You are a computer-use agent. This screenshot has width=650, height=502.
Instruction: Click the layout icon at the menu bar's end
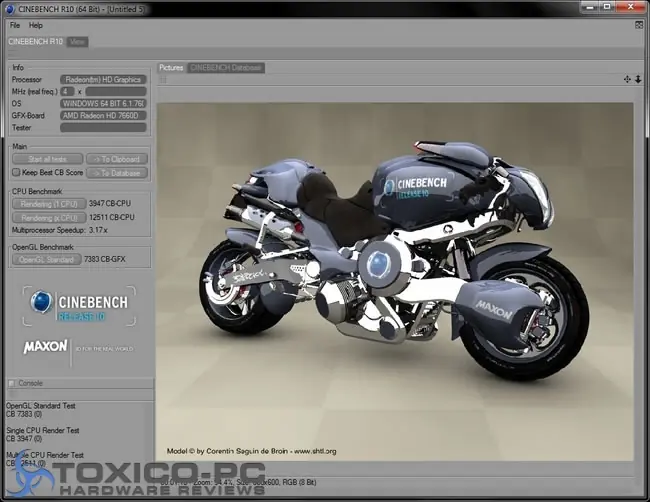(x=639, y=25)
